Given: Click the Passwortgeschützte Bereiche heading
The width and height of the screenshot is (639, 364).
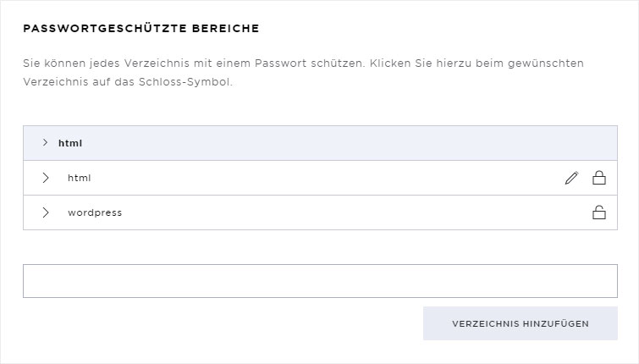Looking at the screenshot, I should coord(141,29).
